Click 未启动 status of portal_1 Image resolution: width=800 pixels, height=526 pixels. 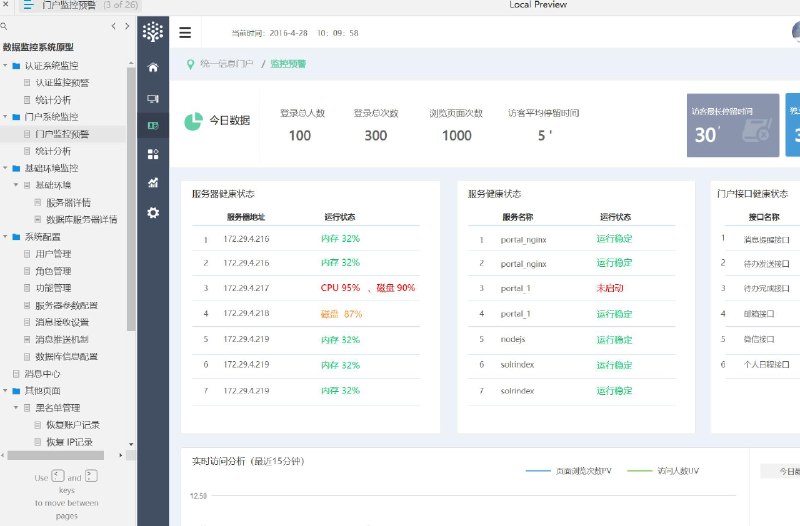(610, 288)
